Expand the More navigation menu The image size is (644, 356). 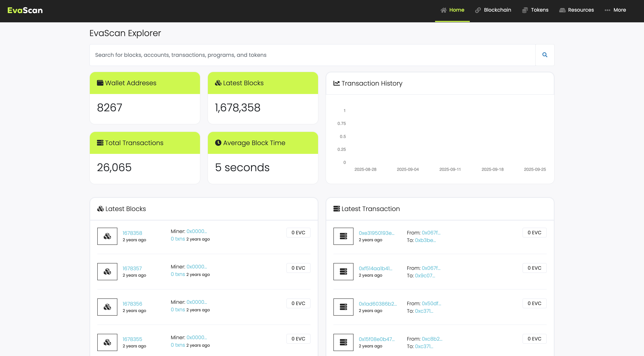click(616, 10)
